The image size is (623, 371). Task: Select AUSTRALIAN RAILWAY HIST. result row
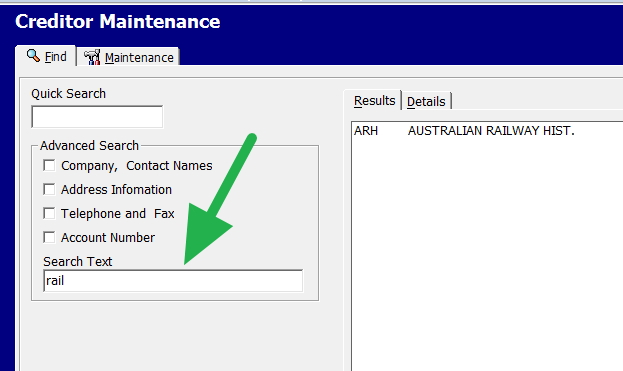(x=489, y=131)
